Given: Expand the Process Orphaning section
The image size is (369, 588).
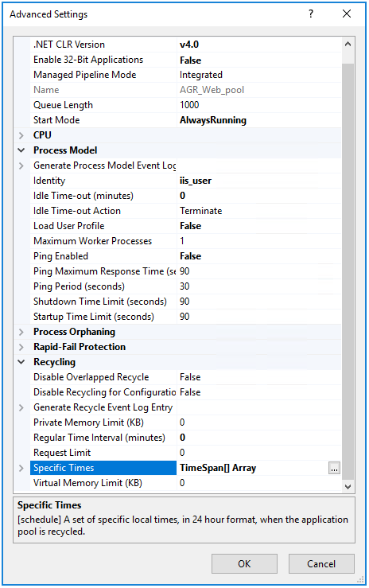Looking at the screenshot, I should click(21, 332).
